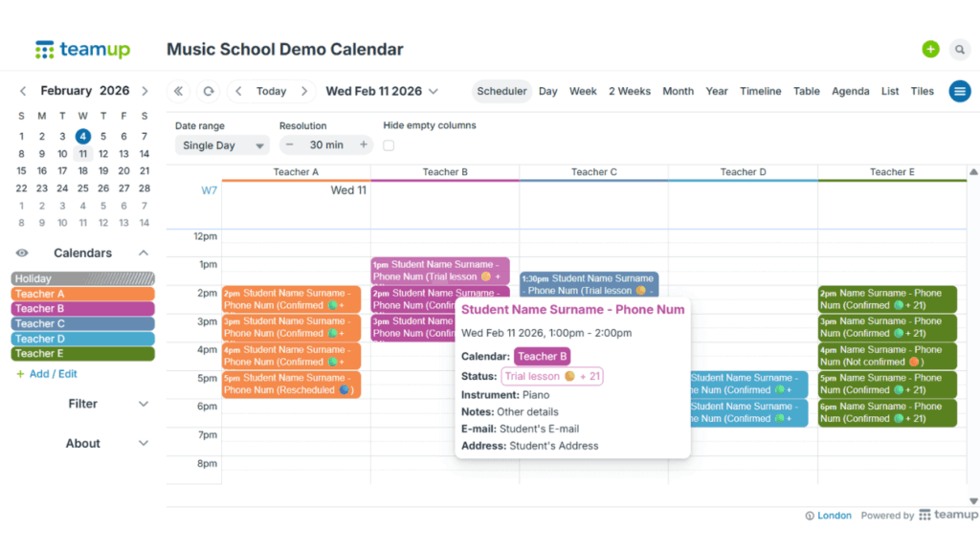Viewport: 980px width, 551px height.
Task: Collapse sidebar with double-arrow icon
Action: coord(178,92)
